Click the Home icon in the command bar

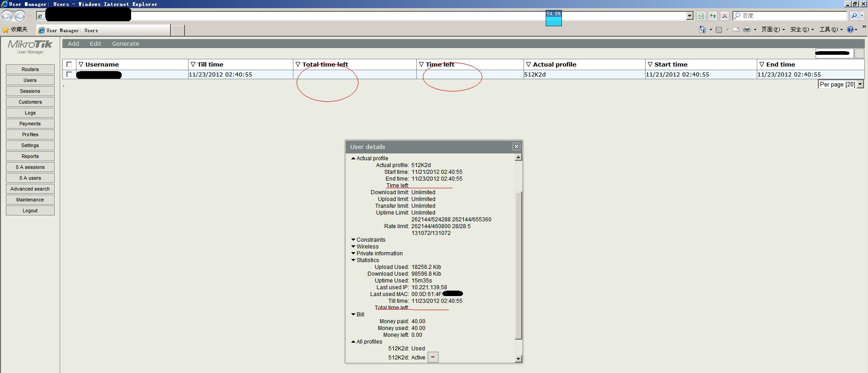pyautogui.click(x=702, y=29)
